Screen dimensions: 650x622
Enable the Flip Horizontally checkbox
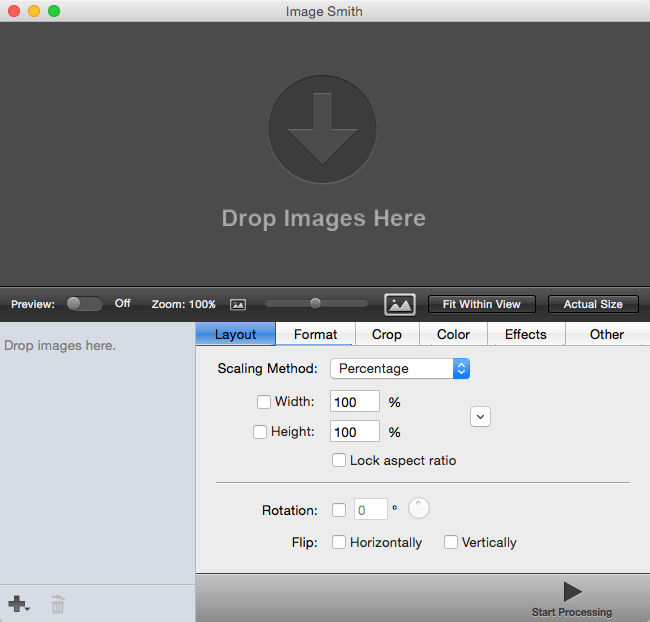(x=339, y=542)
